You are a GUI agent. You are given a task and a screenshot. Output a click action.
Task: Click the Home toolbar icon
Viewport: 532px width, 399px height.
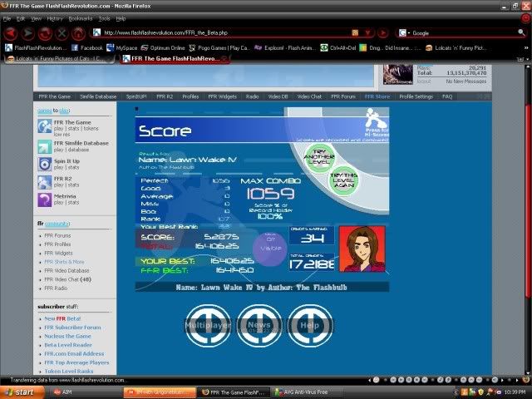coord(79,33)
